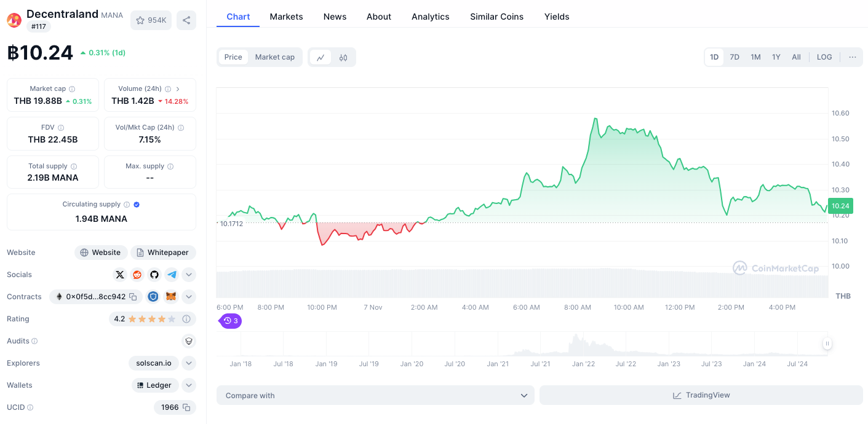This screenshot has width=868, height=424.
Task: Open the Analytics tab
Action: click(431, 17)
